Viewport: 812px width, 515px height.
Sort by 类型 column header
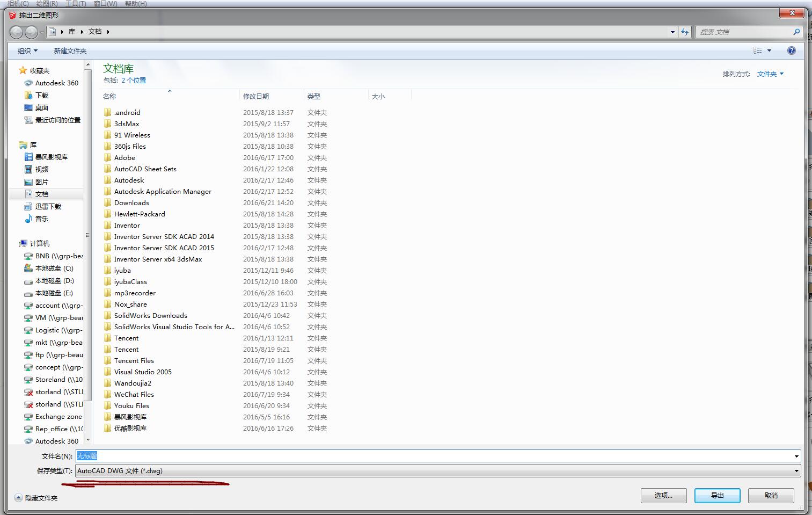point(336,96)
